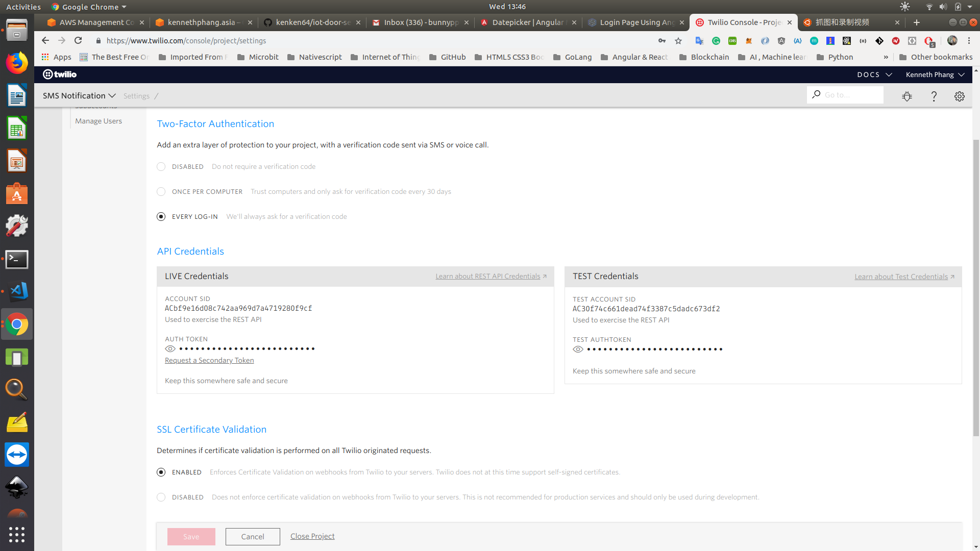Screen dimensions: 980x551
Task: Reveal the Test Authtoken with the eye icon
Action: click(578, 349)
